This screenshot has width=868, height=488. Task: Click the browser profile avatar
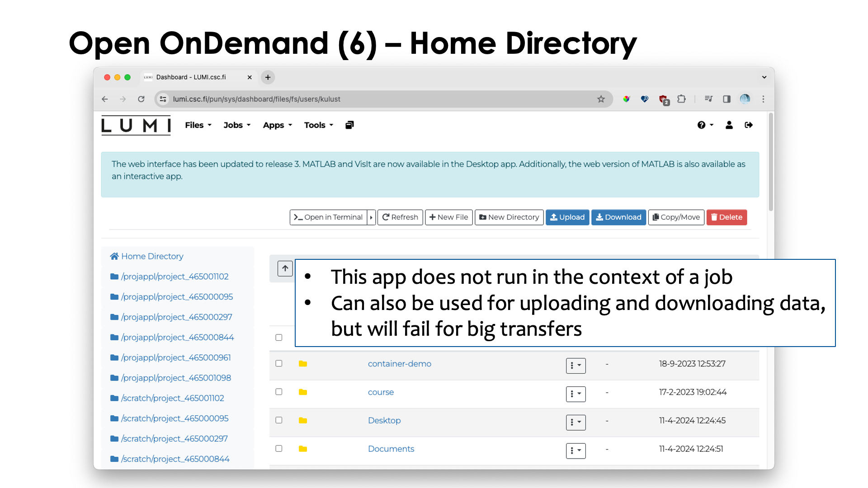(745, 99)
